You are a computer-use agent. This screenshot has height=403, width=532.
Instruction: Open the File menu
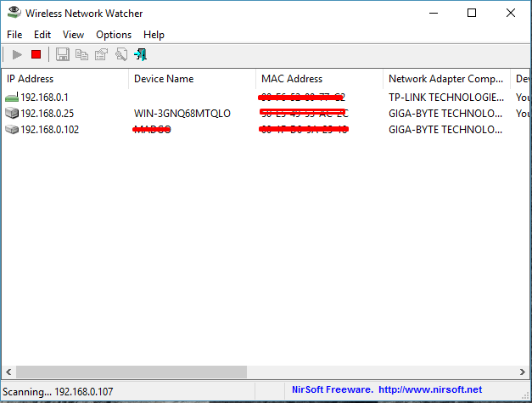point(14,35)
